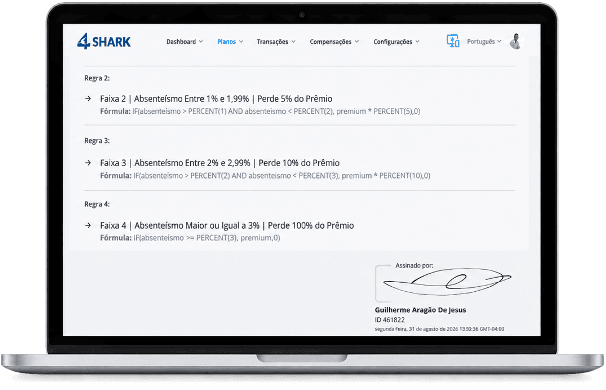Click the 'Assinado por:' label
This screenshot has width=606, height=390.
(x=414, y=266)
